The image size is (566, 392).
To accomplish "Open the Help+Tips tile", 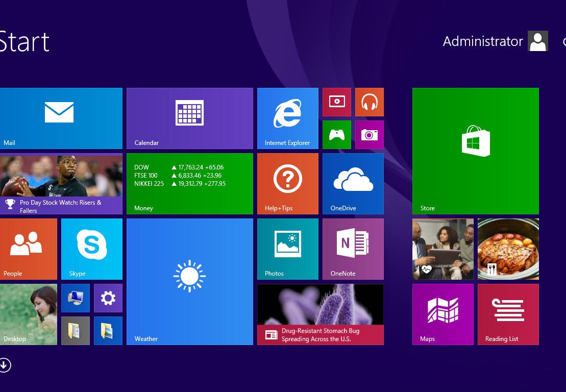I will [288, 184].
